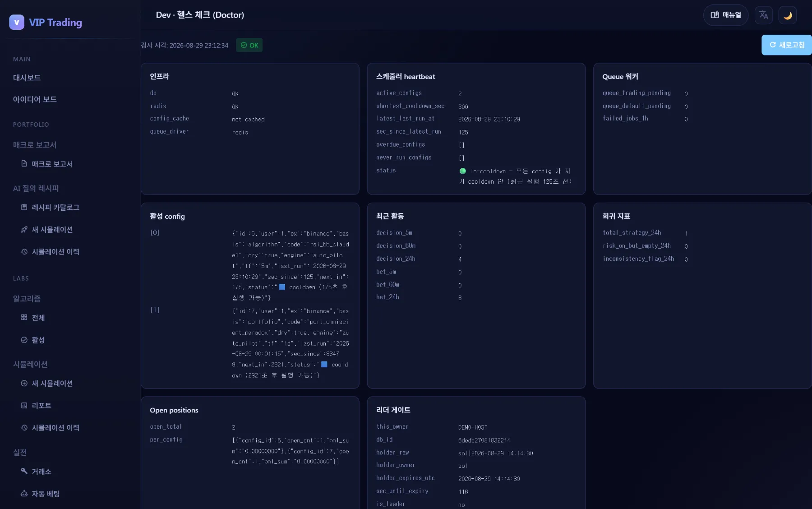Select rocket icon 새 시뮬레이션 under AI recipes
Image resolution: width=812 pixels, height=509 pixels.
(47, 229)
